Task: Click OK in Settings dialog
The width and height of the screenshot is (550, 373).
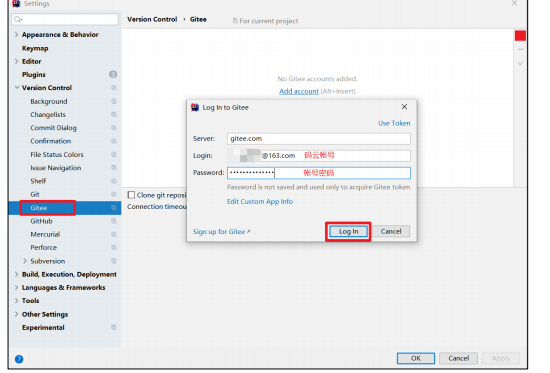Action: click(x=416, y=358)
